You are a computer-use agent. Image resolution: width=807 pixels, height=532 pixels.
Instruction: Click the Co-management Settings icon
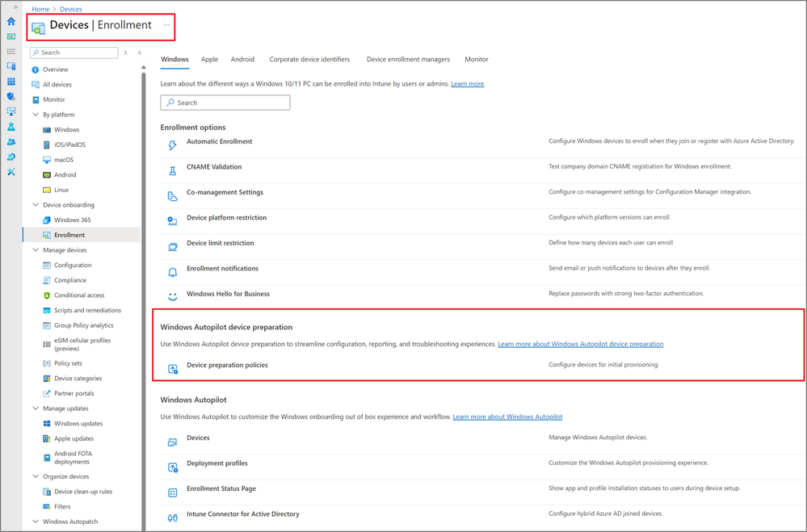172,196
